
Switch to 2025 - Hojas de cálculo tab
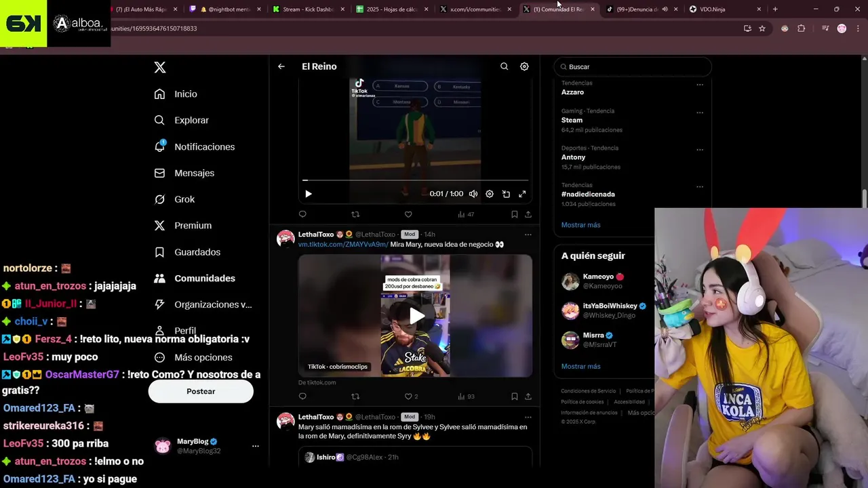[x=392, y=9]
